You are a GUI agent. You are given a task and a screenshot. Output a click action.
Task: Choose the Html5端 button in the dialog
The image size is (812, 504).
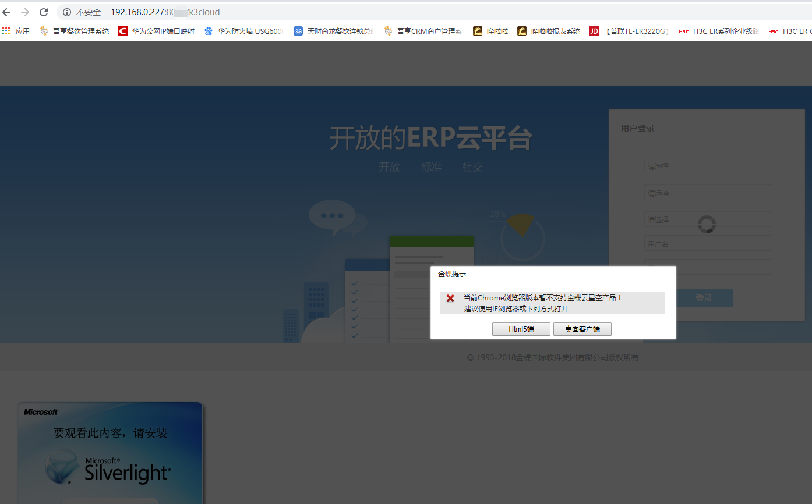[x=521, y=329]
